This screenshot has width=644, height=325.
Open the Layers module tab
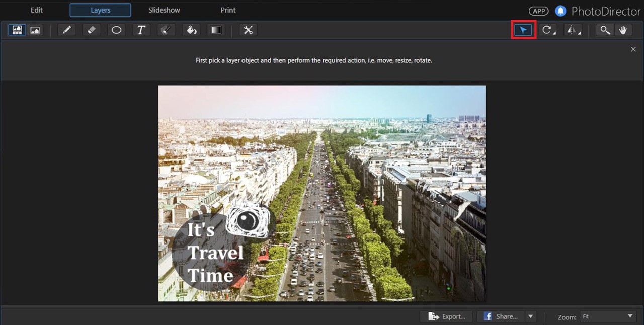click(x=101, y=10)
